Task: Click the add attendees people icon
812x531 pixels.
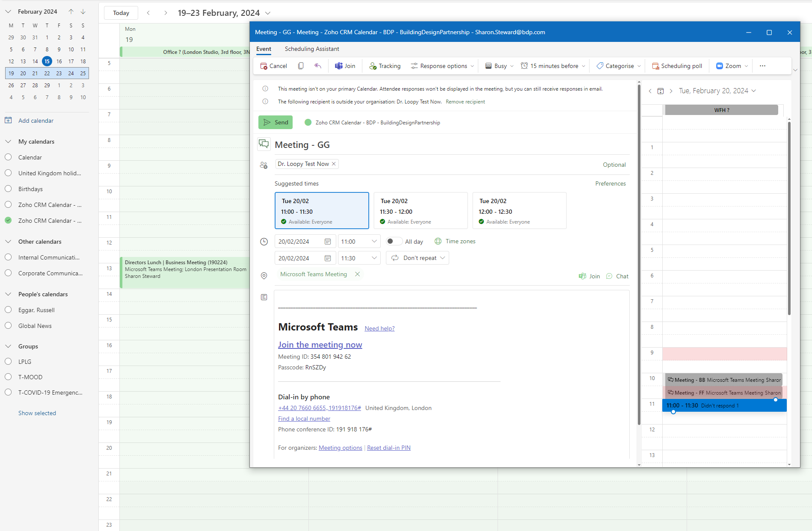Action: pos(264,165)
